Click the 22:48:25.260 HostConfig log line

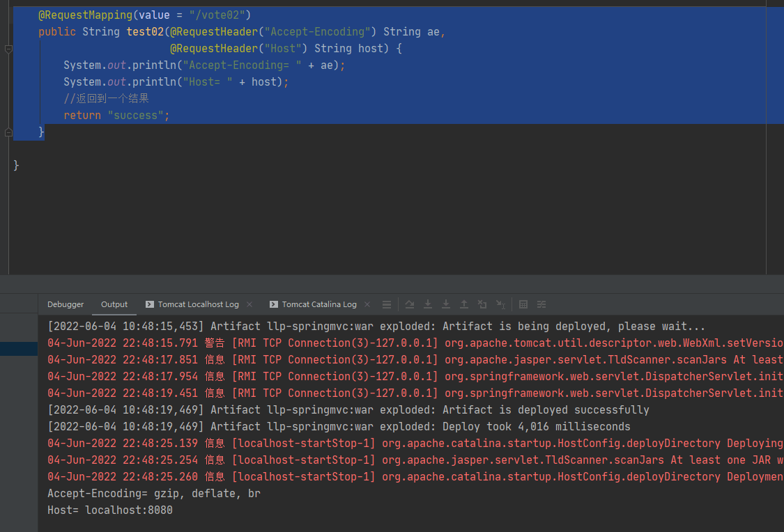coord(415,476)
